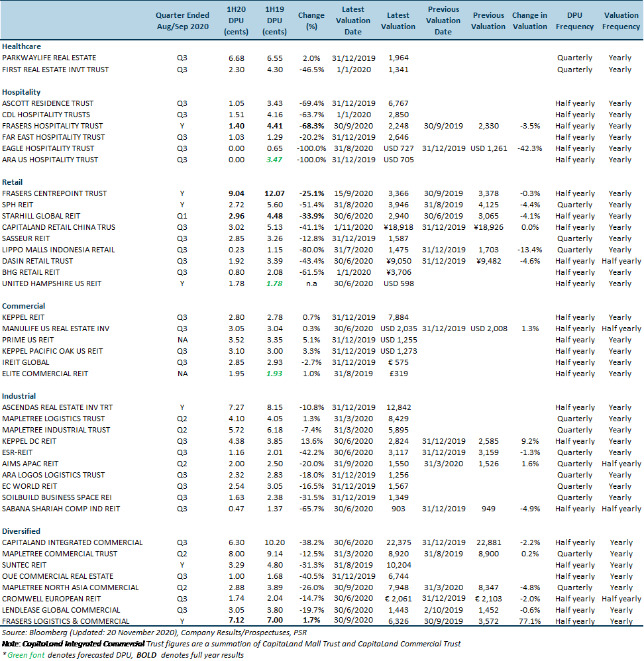This screenshot has height=661, width=644.
Task: Select the "SPH REIT" row name
Action: pos(18,205)
